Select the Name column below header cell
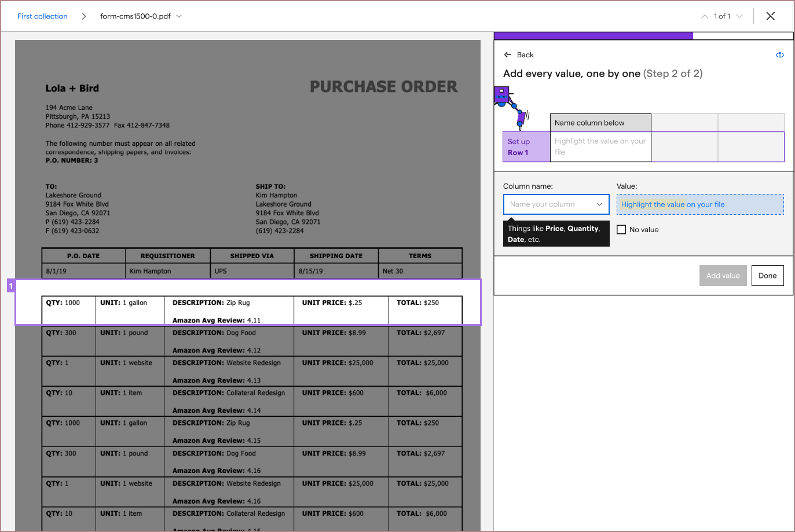Viewport: 795px width, 532px height. click(600, 122)
